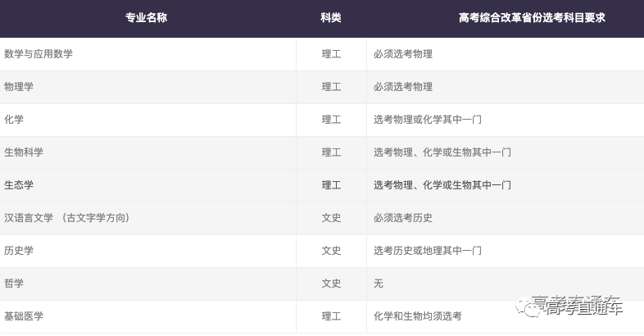
Task: Click the 选考物理或化学其中一门 requirement cell
Action: point(428,120)
